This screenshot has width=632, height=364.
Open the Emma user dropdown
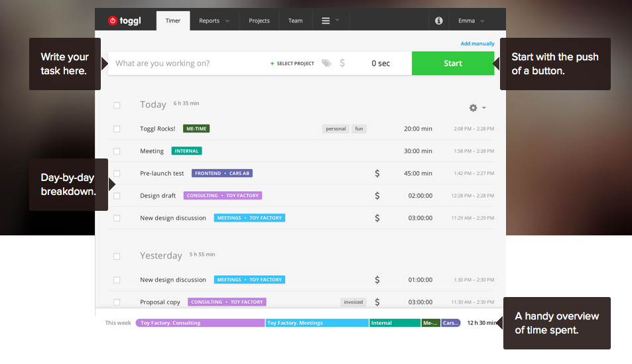click(471, 21)
